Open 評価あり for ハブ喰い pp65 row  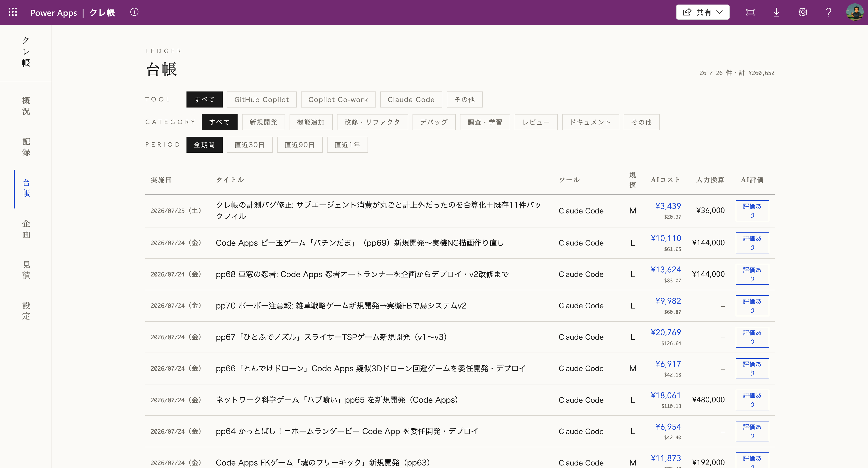[752, 400]
